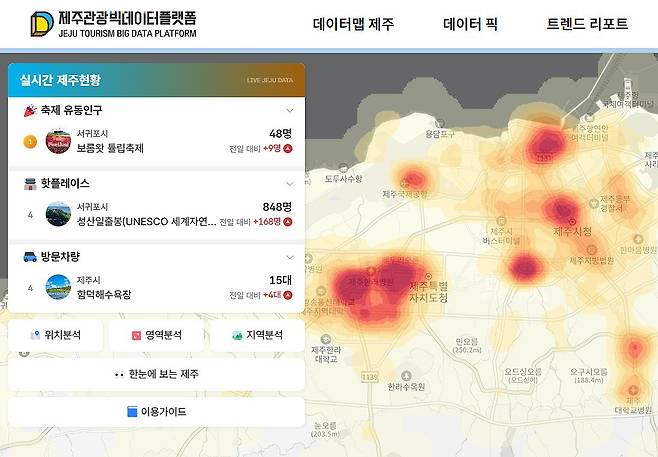The height and width of the screenshot is (457, 658).
Task: Click the red up-arrow icon beside +168명
Action: click(x=288, y=222)
